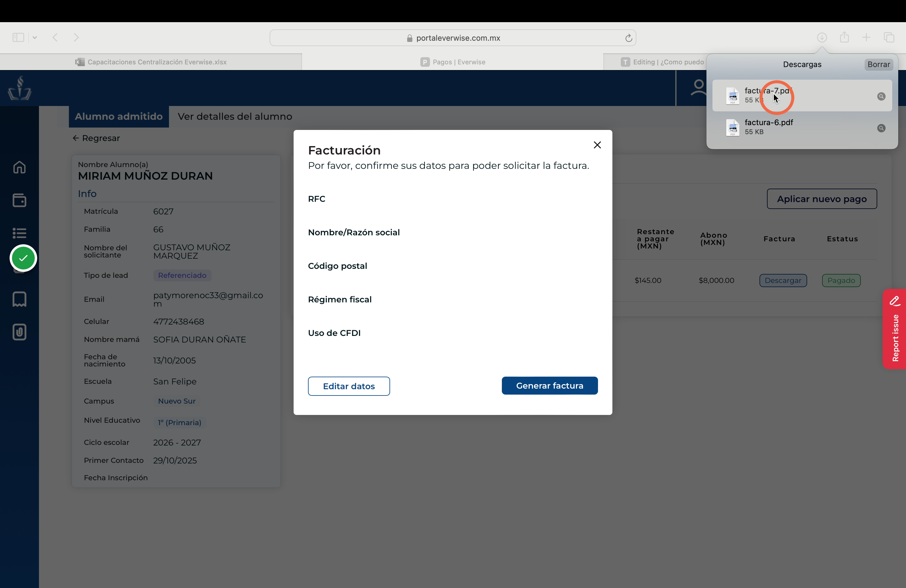
Task: Reload the page in address bar
Action: click(x=629, y=38)
